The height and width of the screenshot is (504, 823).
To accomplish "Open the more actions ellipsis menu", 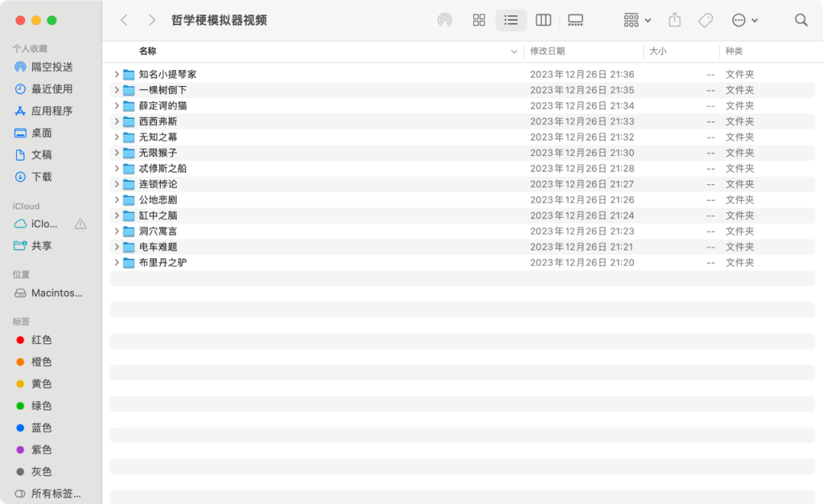I will [745, 21].
